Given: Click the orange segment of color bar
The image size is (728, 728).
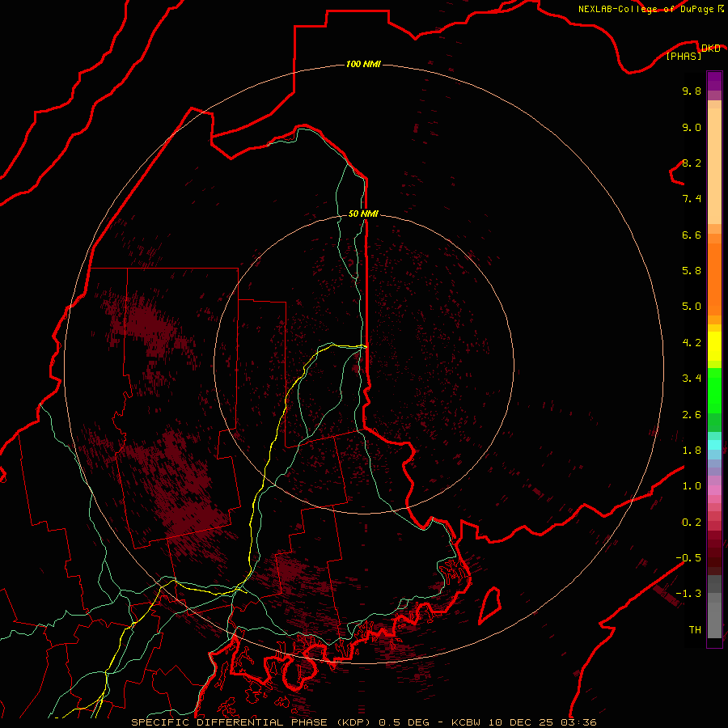Looking at the screenshot, I should point(714,279).
